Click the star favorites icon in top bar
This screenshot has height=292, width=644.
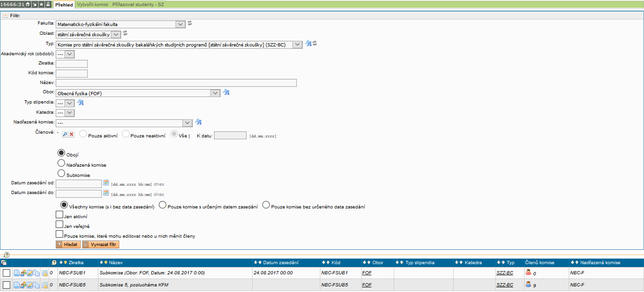pyautogui.click(x=41, y=4)
